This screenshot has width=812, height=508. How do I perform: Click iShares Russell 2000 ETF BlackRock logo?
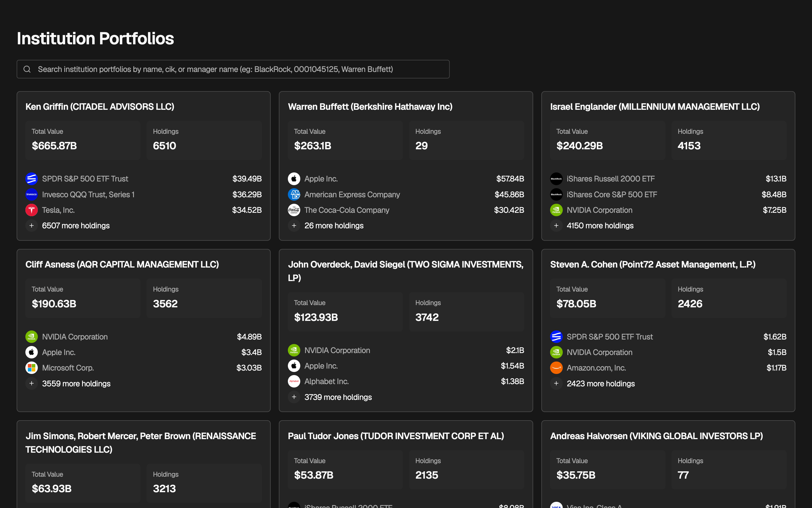pos(556,179)
